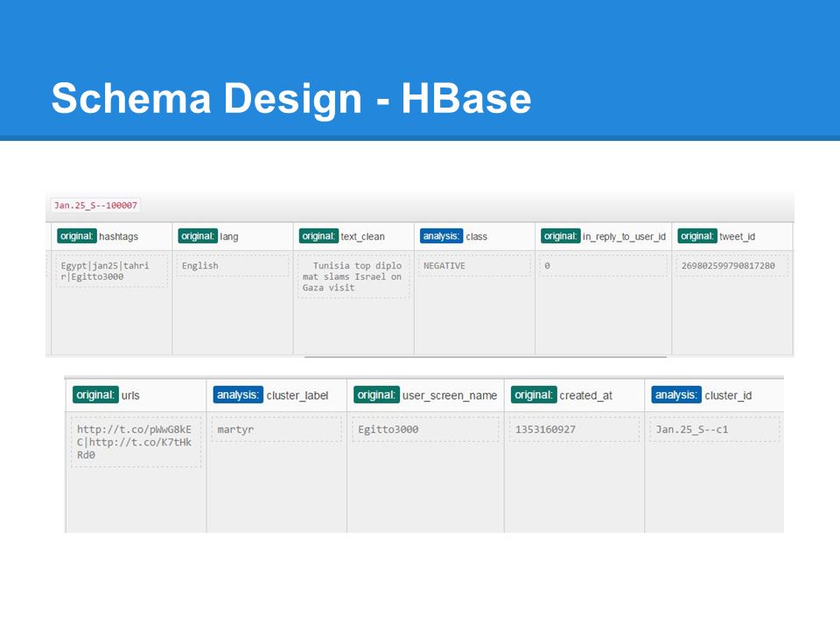The height and width of the screenshot is (630, 840).
Task: Select the original: urls column header
Action: coord(106,395)
